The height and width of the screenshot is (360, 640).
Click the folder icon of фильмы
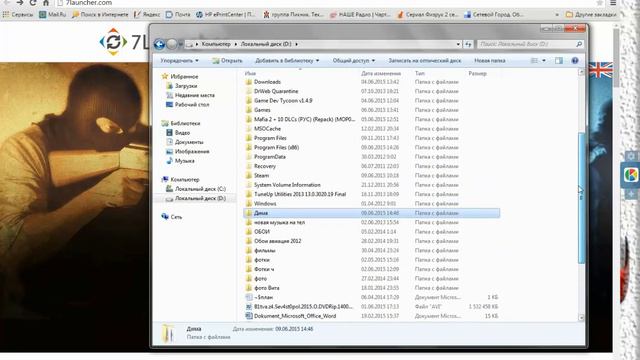tap(249, 251)
